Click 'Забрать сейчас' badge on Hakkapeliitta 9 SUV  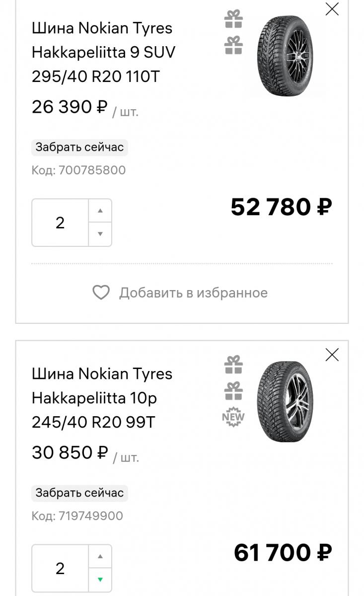pos(79,148)
